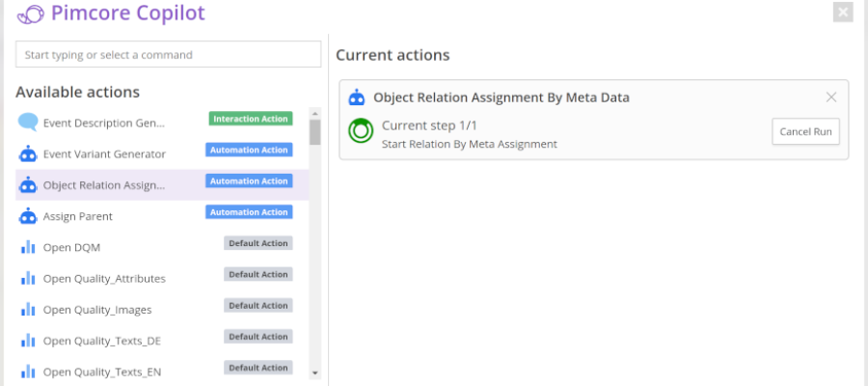Cancel the running action
868x386 pixels.
click(x=805, y=131)
